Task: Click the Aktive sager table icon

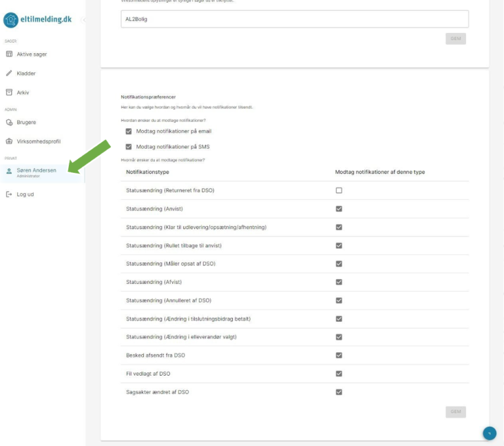Action: click(x=9, y=54)
